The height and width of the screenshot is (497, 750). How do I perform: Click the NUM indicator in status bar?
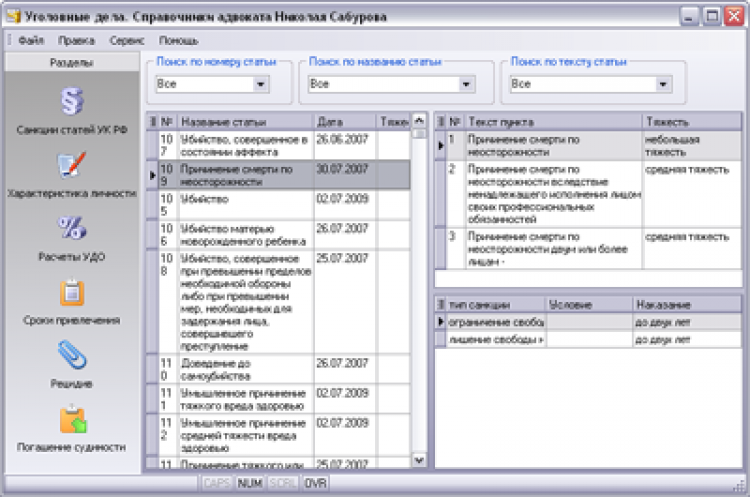pos(250,483)
